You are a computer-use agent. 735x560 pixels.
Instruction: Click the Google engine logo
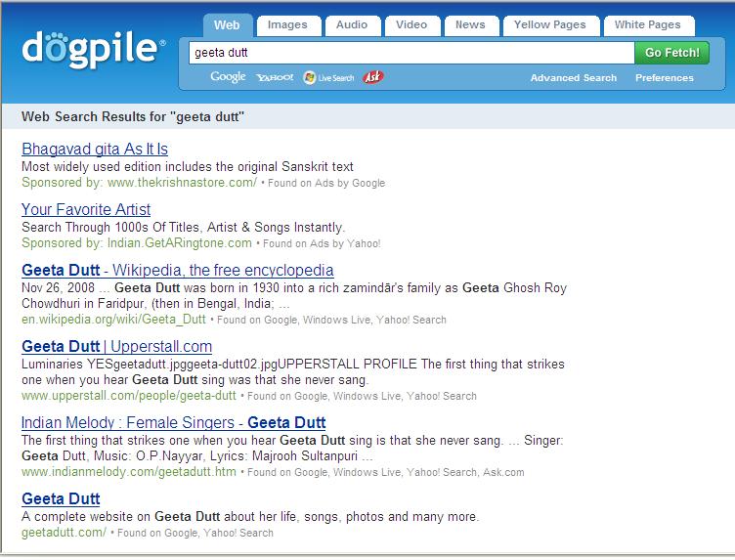pyautogui.click(x=228, y=77)
